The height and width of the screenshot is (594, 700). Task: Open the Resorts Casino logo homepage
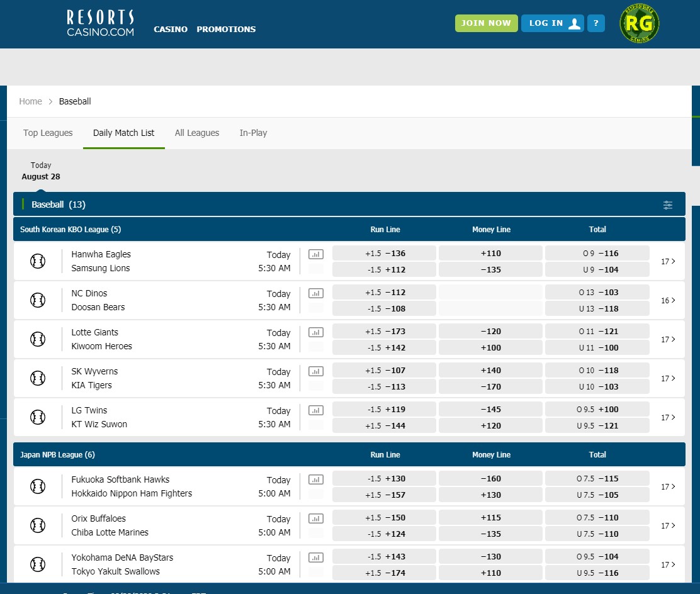click(x=101, y=23)
